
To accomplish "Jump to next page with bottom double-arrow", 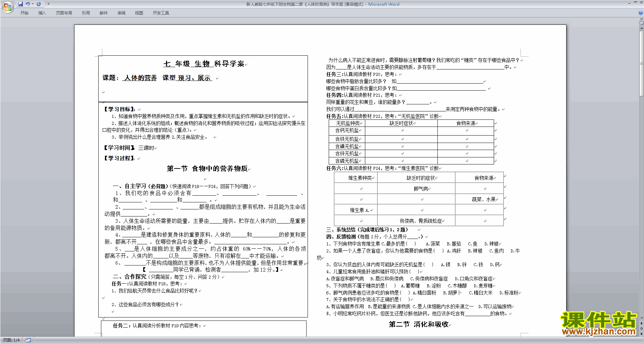I will point(641,334).
